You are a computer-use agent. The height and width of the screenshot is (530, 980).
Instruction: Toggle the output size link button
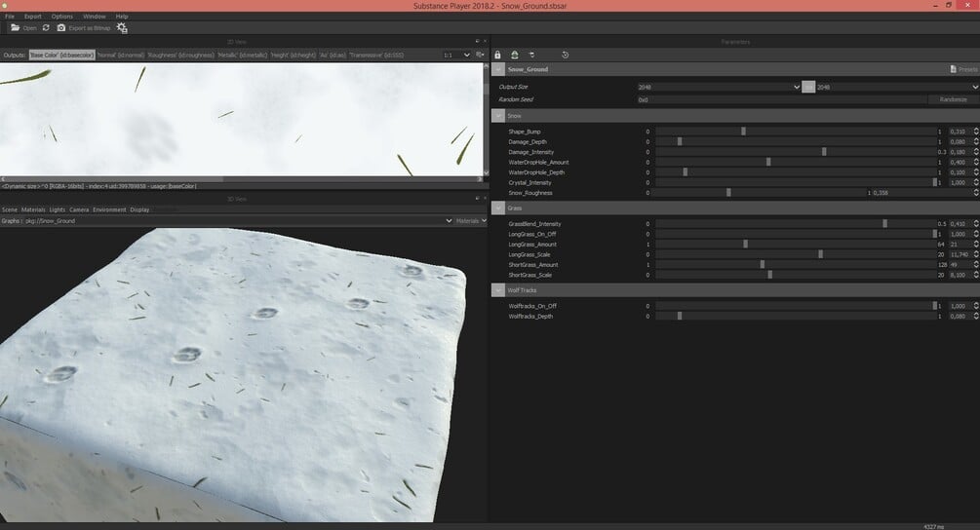tap(808, 87)
